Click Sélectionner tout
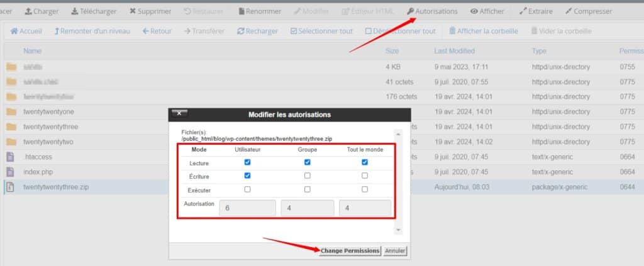This screenshot has width=644, height=266. [x=321, y=31]
